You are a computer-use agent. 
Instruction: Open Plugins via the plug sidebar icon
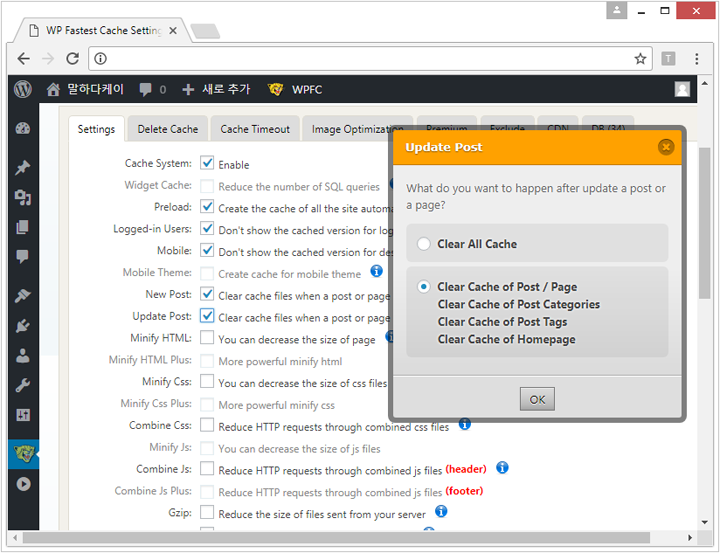pos(22,326)
